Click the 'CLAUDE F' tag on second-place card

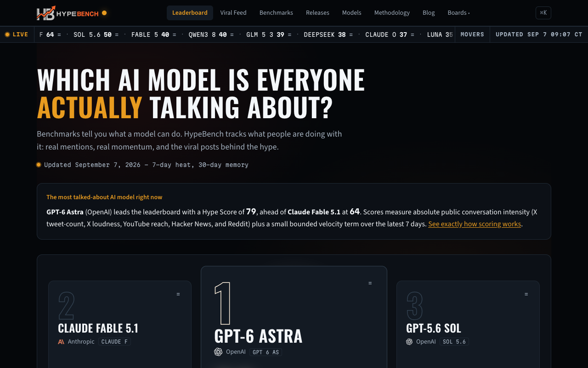[114, 342]
